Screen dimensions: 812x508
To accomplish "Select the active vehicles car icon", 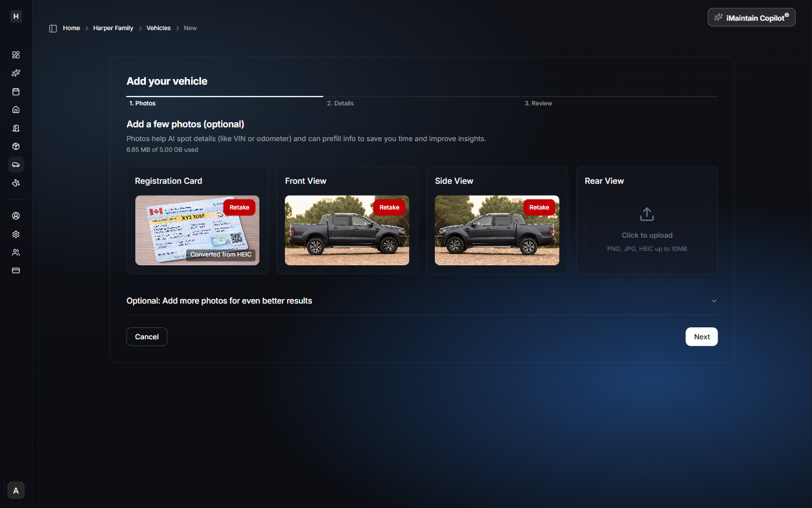I will 16,164.
